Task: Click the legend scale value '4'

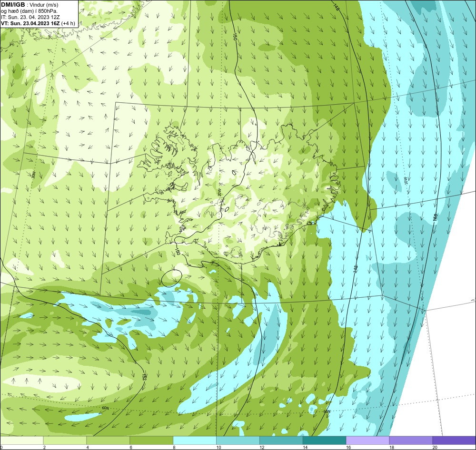Action: point(88,447)
